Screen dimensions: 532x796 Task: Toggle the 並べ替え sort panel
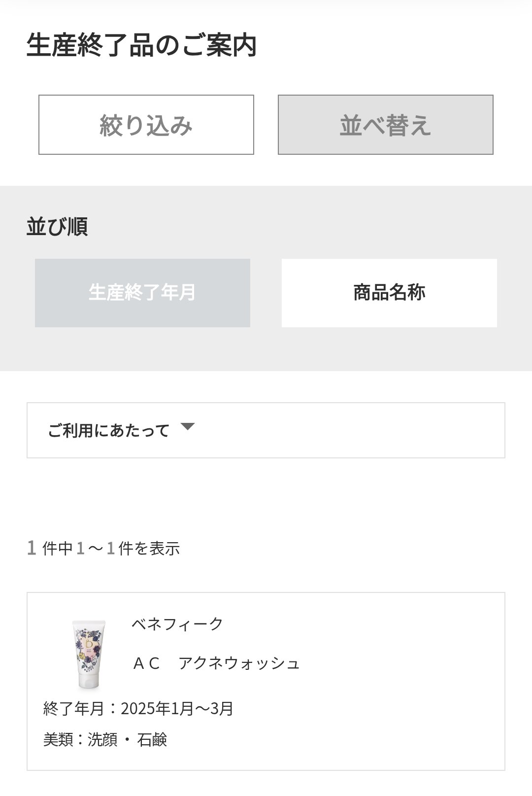pos(385,125)
